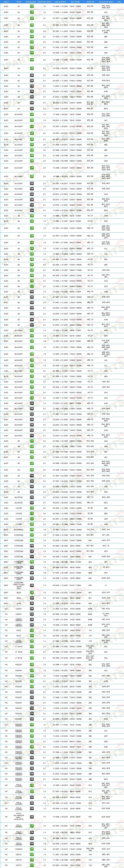Image resolution: width=124 pixels, height=868 pixels.
Task: Click the ON icon in the POLO Van nadwozie pełne row
Action: [32, 817]
